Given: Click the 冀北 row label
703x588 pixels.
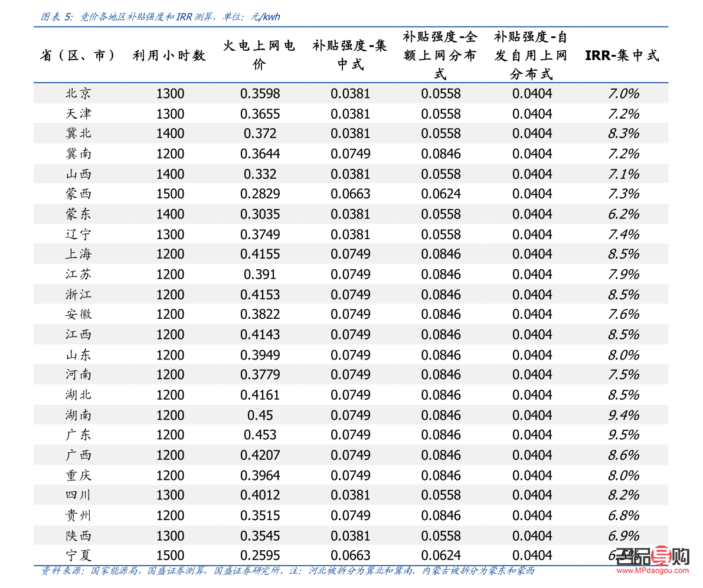Looking at the screenshot, I should [x=79, y=133].
